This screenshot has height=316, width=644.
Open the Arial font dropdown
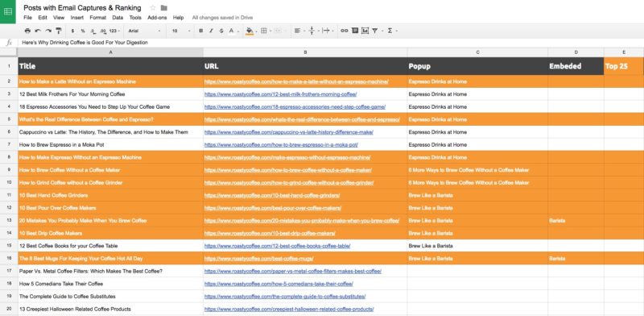[144, 31]
